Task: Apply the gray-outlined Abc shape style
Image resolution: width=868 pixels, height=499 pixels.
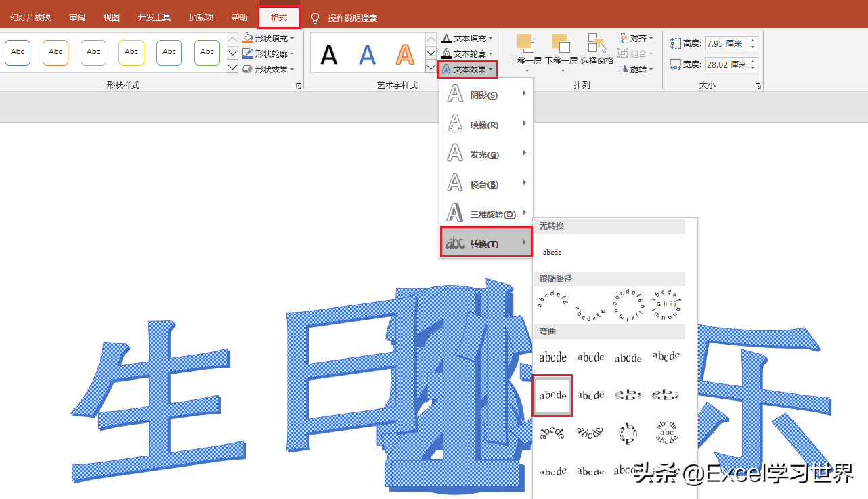Action: pyautogui.click(x=93, y=52)
